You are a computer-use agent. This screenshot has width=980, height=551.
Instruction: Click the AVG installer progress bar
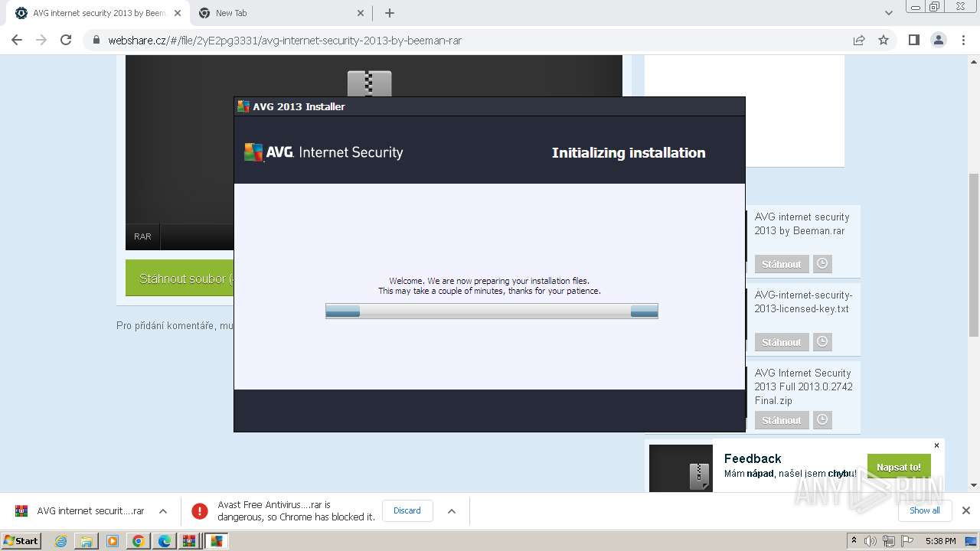[x=492, y=311]
